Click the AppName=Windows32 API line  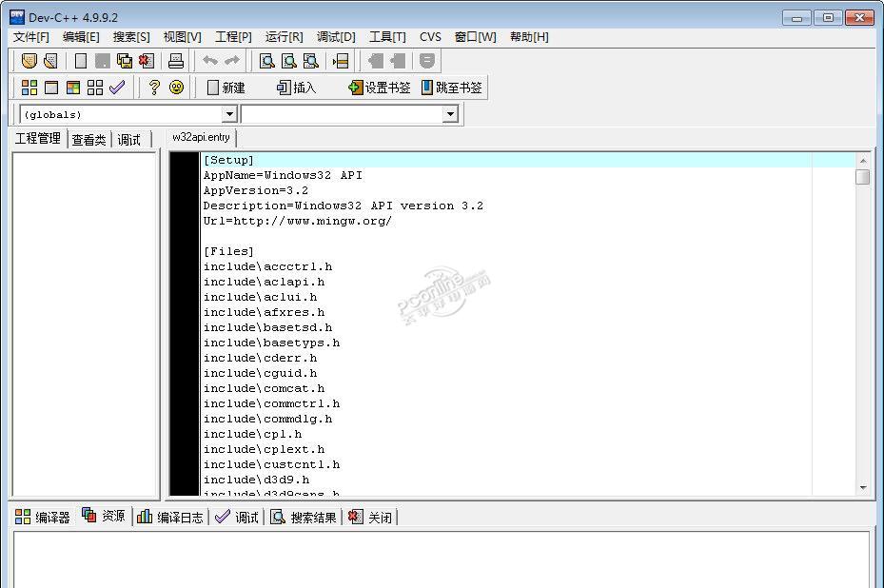283,175
